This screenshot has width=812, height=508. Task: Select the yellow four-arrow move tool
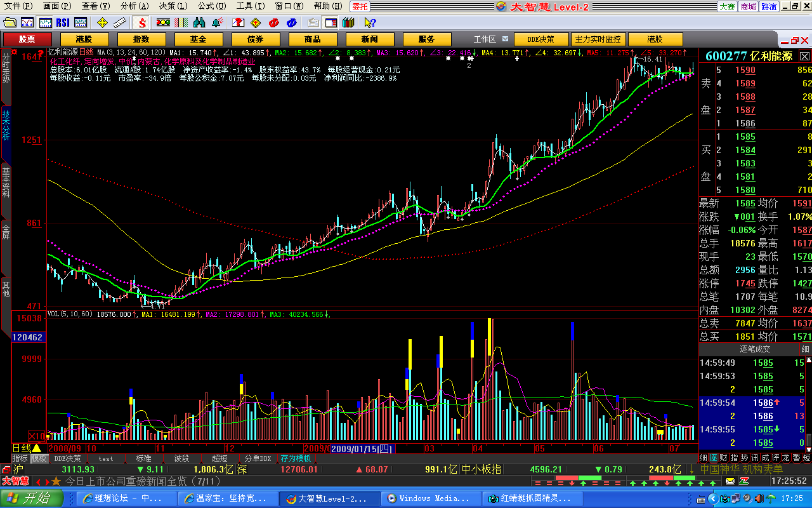pyautogui.click(x=102, y=22)
